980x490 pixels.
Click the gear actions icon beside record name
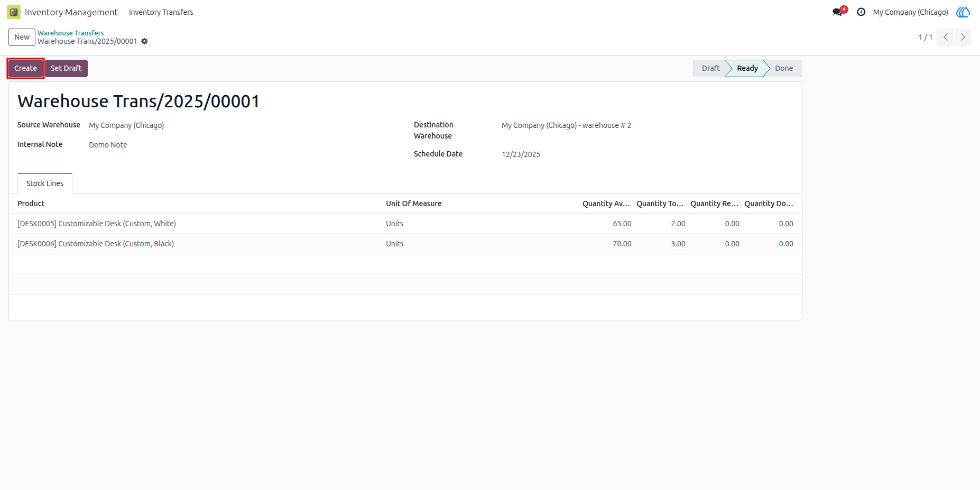coord(144,41)
